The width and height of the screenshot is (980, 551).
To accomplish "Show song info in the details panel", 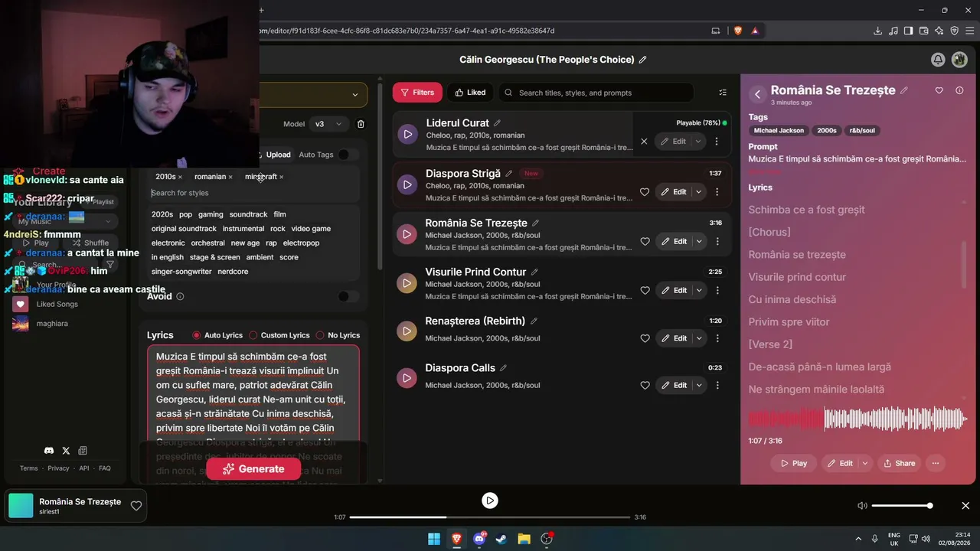I will 959,90.
